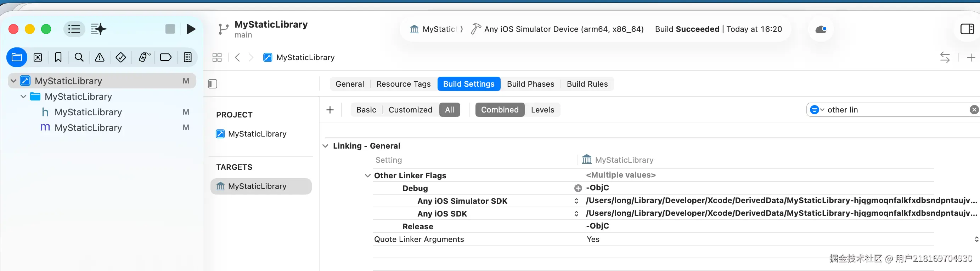Image resolution: width=980 pixels, height=271 pixels.
Task: Show the Issue navigator warning icon
Action: (100, 57)
